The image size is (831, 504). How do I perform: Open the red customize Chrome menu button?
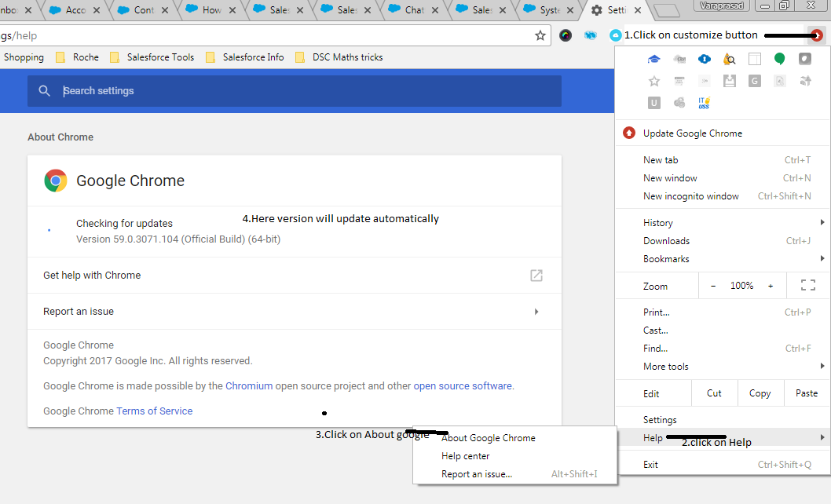pyautogui.click(x=817, y=35)
